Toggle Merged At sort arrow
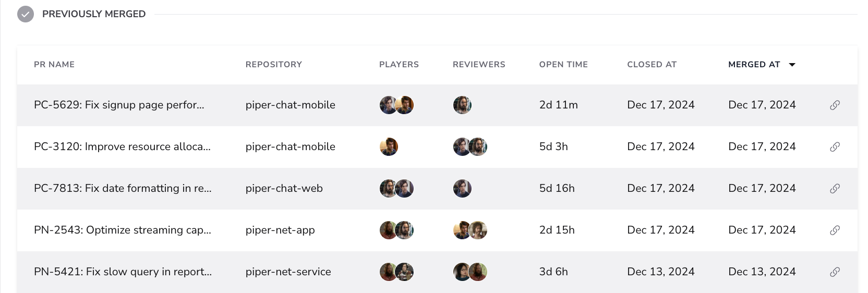Screen dimensions: 868x293 click(x=792, y=65)
